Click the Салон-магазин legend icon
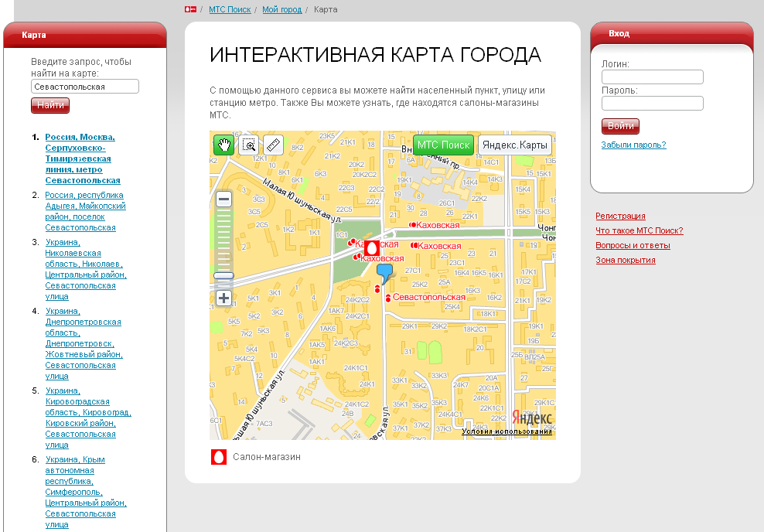Image resolution: width=764 pixels, height=532 pixels. 219,457
